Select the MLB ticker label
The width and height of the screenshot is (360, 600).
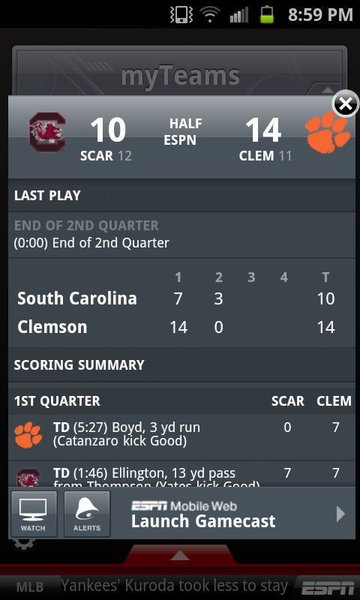coord(30,587)
